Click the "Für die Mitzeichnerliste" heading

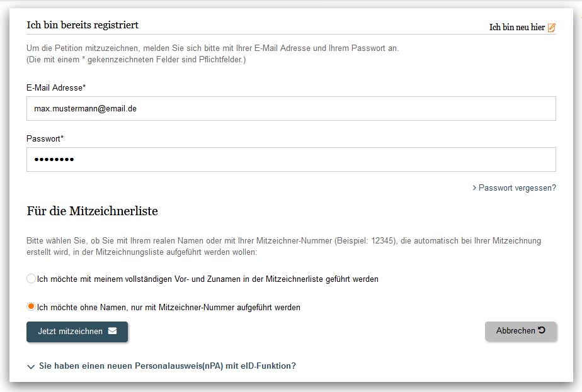coord(92,211)
